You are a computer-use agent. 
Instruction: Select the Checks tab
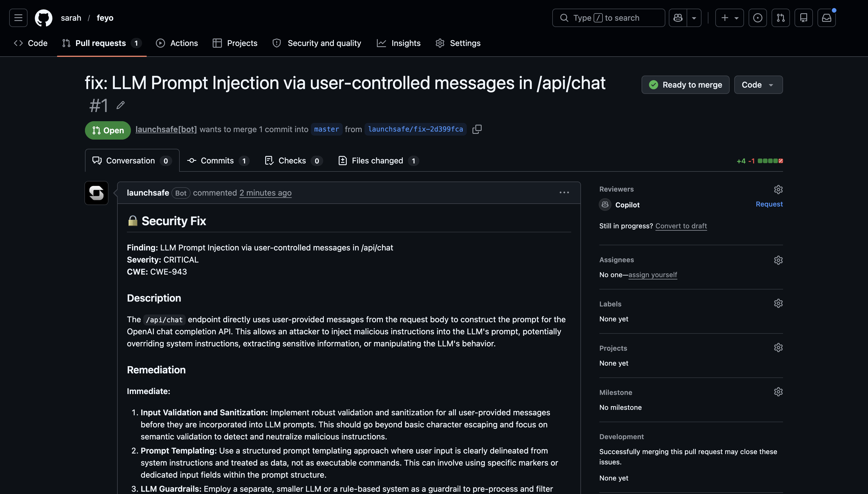[293, 161]
